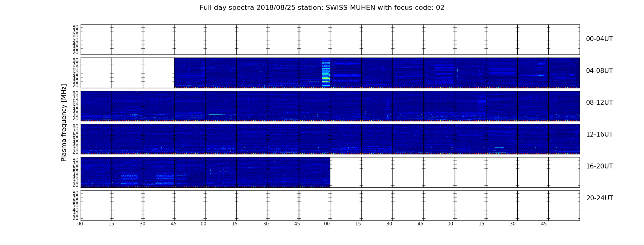Viewport: 644px width, 245px height.
Task: Select the '08-12UT' row label
Action: (599, 103)
